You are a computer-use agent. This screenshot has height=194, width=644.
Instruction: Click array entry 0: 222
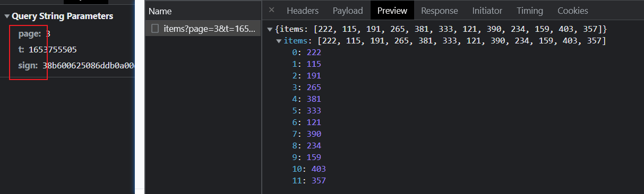306,52
